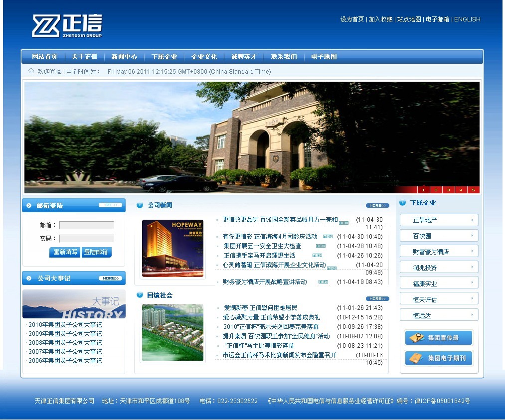Open article 2010"正信杯"高尔夫巡回赛完美落幕

(x=271, y=327)
